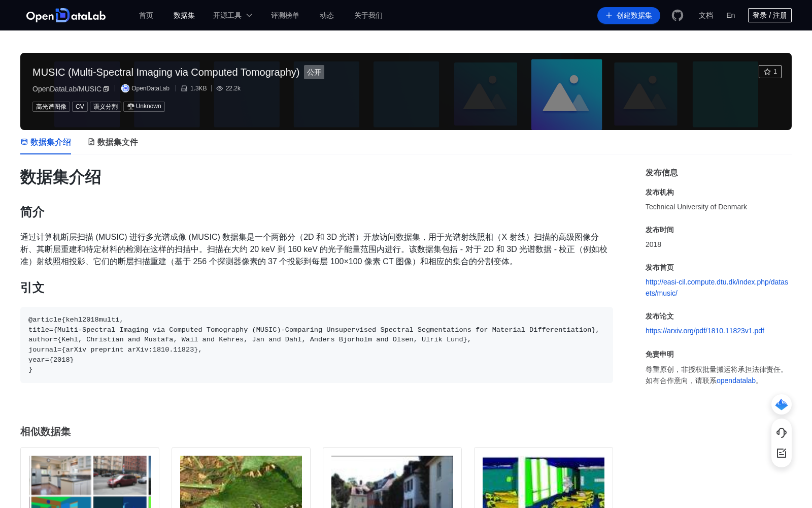Open the similar dataset with kitchen and car images
This screenshot has height=508, width=812.
tap(90, 478)
